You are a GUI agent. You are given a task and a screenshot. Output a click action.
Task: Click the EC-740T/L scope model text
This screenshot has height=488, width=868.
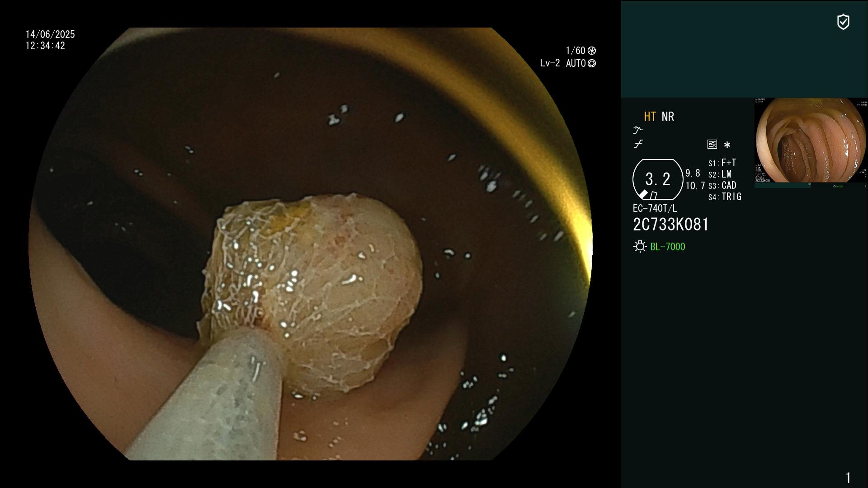point(655,209)
